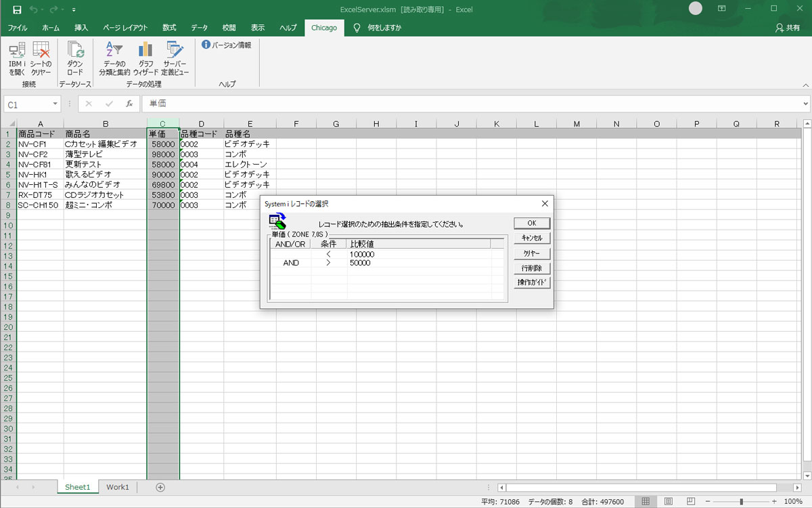
Task: Expand the Name Box dropdown
Action: tap(55, 104)
